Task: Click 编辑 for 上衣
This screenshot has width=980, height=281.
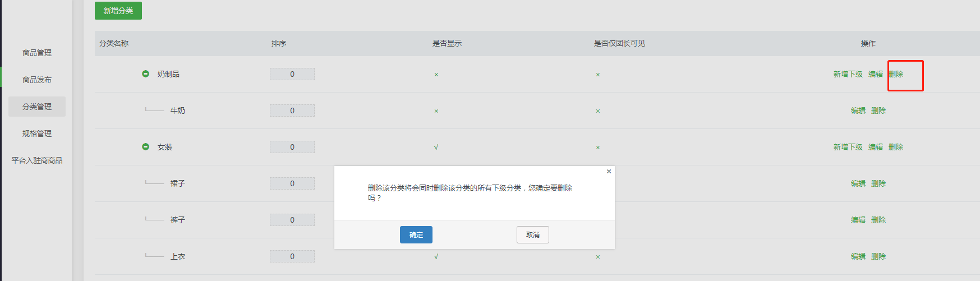Action: pos(858,256)
